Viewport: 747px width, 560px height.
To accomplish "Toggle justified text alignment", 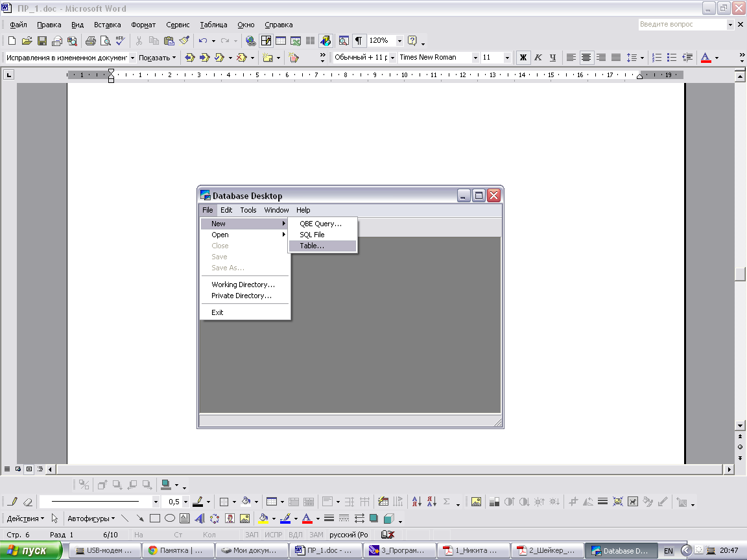I will [x=616, y=57].
